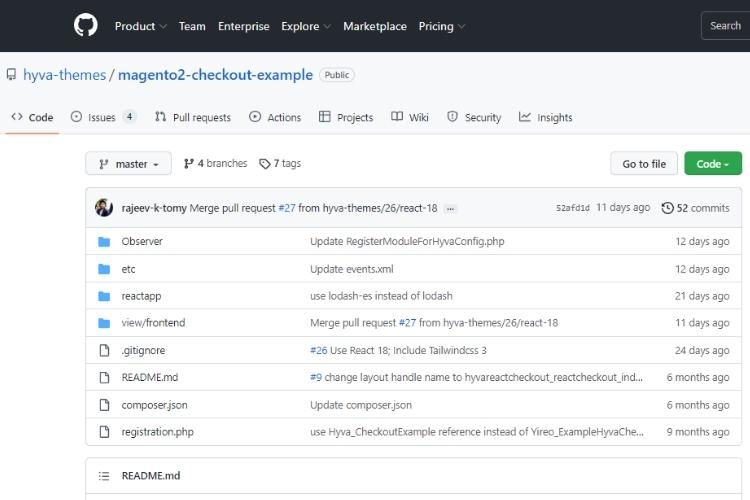750x500 pixels.
Task: Expand the green Code dropdown
Action: [712, 164]
